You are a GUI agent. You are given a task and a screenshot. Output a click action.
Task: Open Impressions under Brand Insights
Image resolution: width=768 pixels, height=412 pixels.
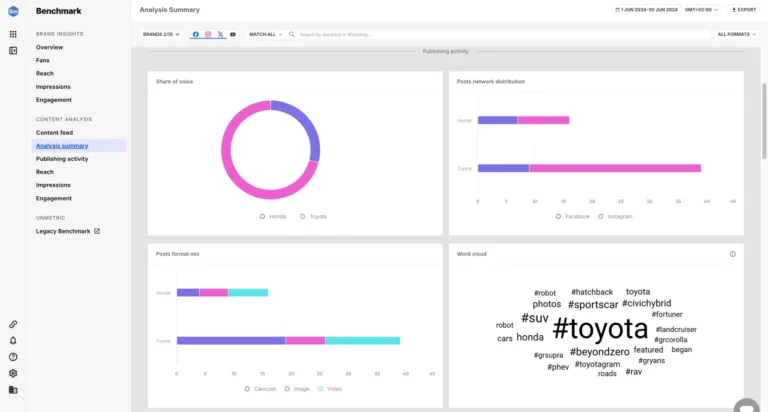click(53, 87)
